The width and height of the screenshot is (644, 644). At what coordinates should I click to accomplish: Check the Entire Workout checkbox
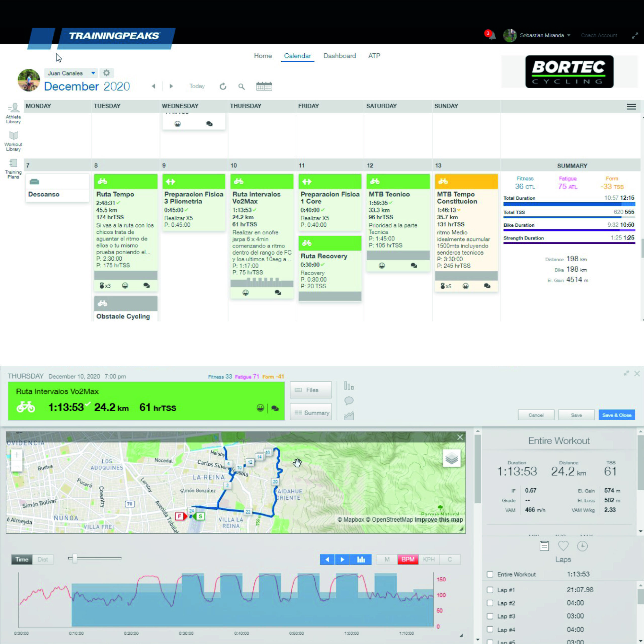(490, 574)
